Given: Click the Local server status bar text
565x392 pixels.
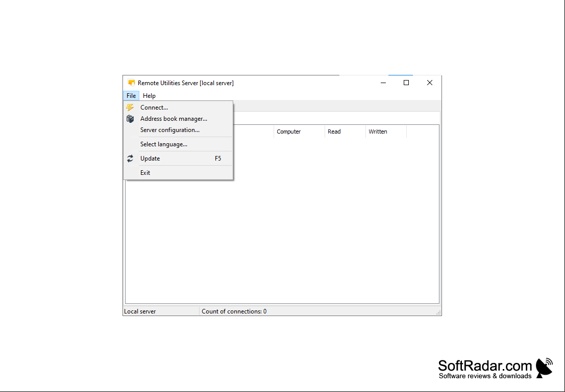Looking at the screenshot, I should click(140, 311).
